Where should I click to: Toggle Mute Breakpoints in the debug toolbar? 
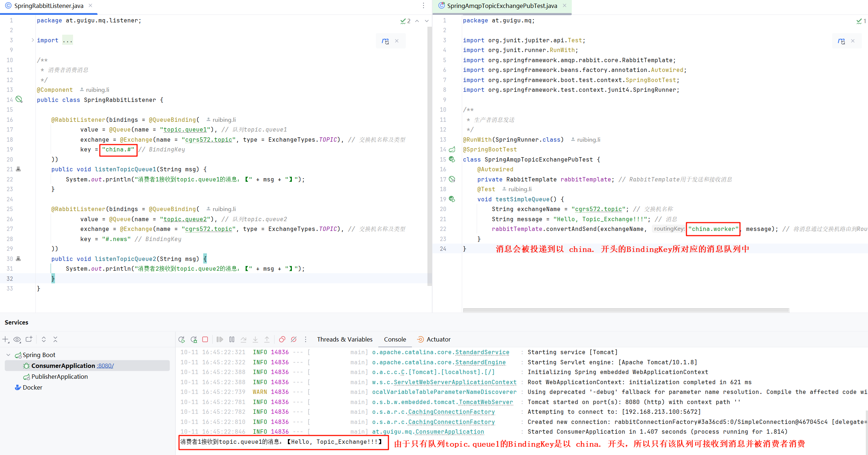pos(294,339)
